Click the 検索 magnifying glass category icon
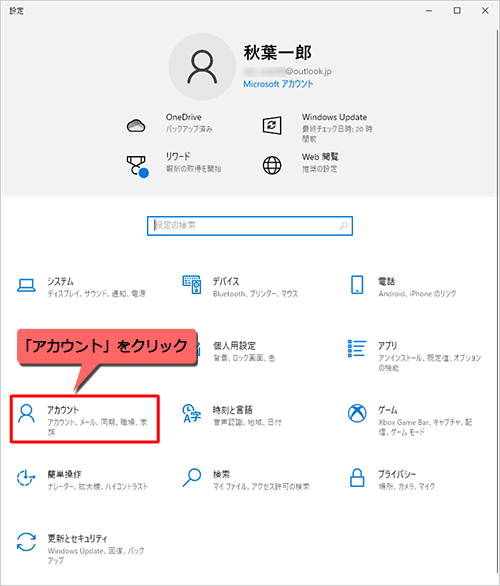The height and width of the screenshot is (586, 500). 192,478
